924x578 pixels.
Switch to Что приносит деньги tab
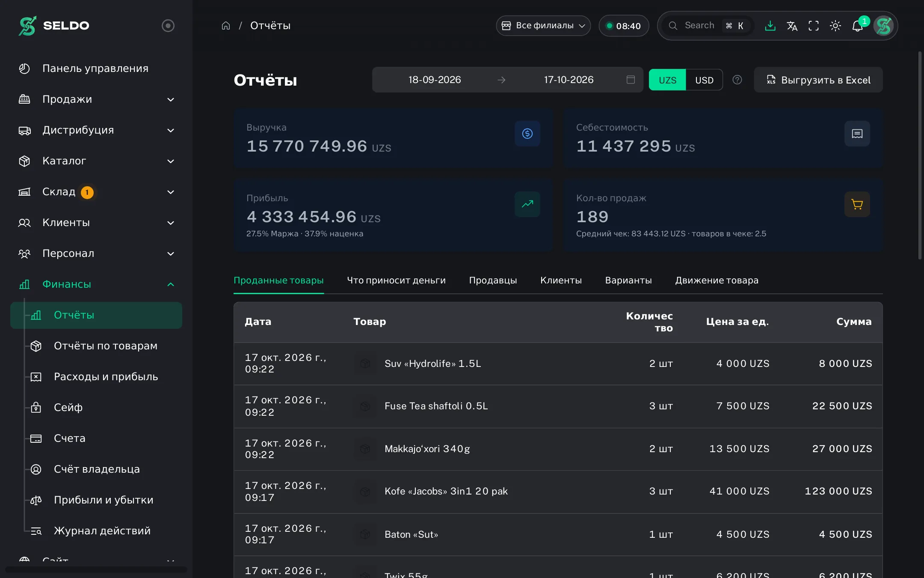(x=396, y=280)
